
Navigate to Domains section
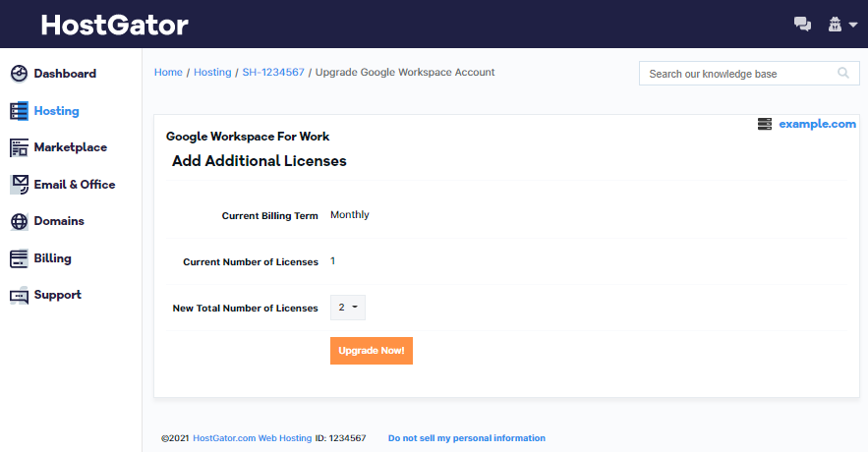click(x=59, y=221)
